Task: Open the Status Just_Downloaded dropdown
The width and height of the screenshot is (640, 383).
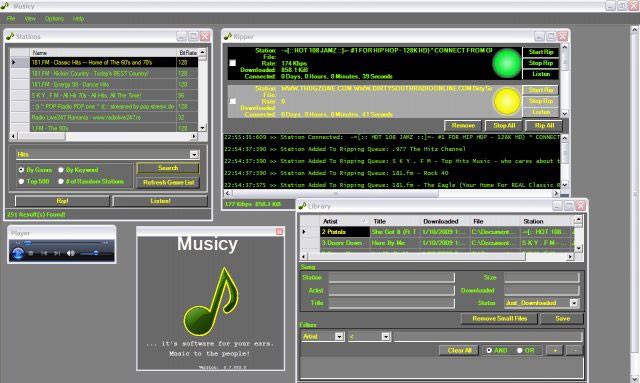Action: (573, 303)
